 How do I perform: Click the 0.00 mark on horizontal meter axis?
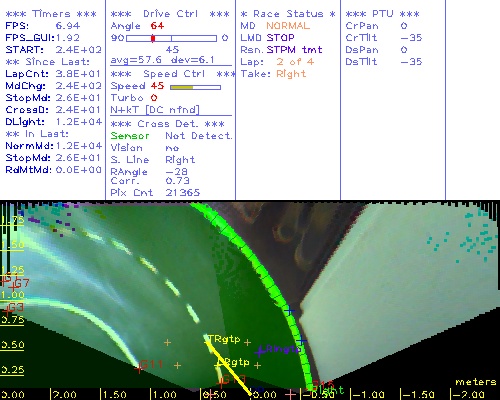point(264,395)
